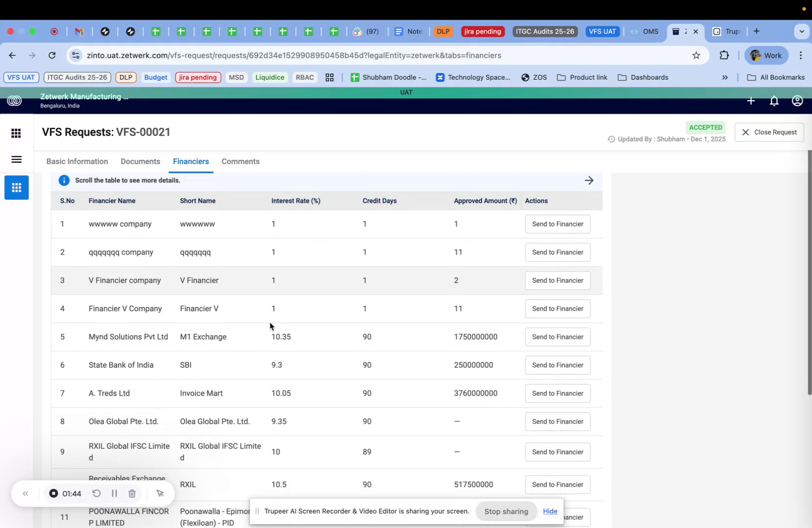Click the plus icon in the app header
812x528 pixels.
[x=751, y=101]
